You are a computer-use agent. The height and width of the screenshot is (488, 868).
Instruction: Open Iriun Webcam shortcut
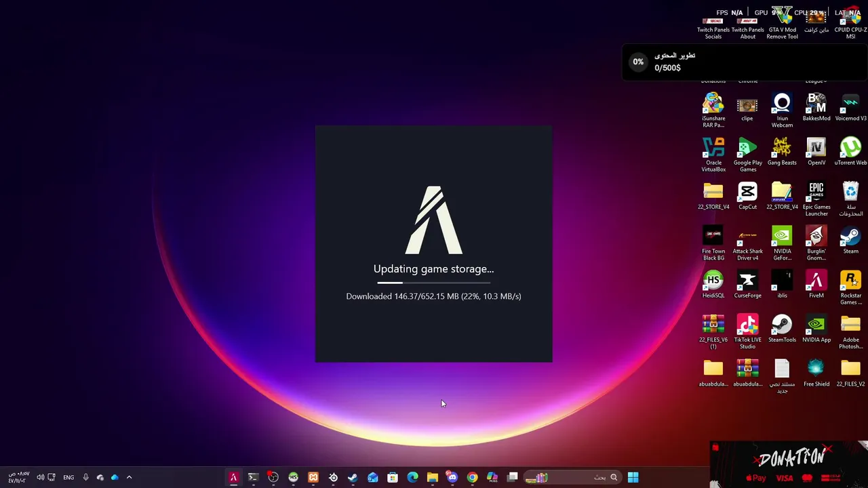tap(782, 111)
